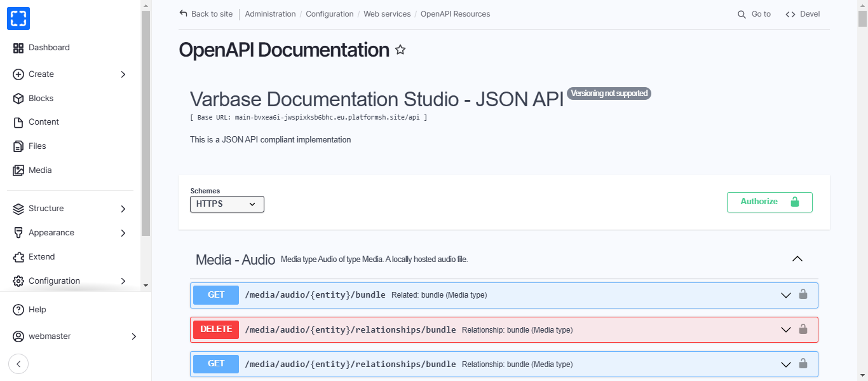The width and height of the screenshot is (868, 381).
Task: Expand the Structure submenu
Action: coord(123,209)
